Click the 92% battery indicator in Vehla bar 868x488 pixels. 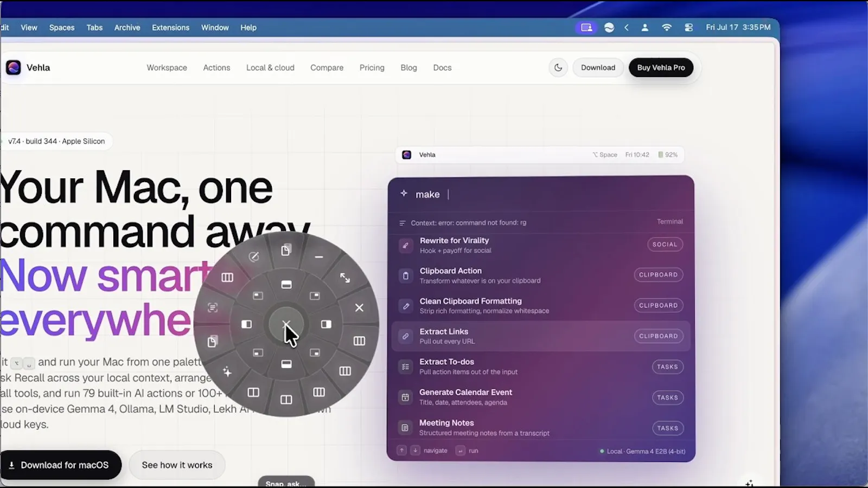click(x=668, y=155)
